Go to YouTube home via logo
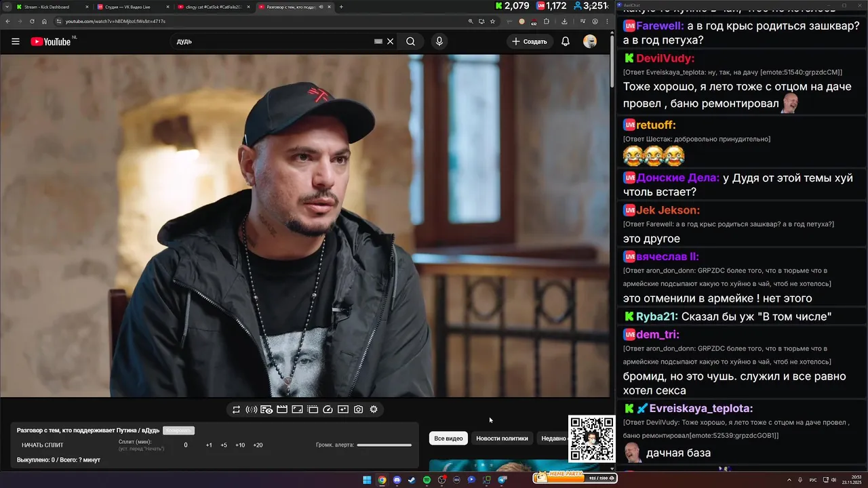Screen dimensions: 868x488 pyautogui.click(x=50, y=41)
